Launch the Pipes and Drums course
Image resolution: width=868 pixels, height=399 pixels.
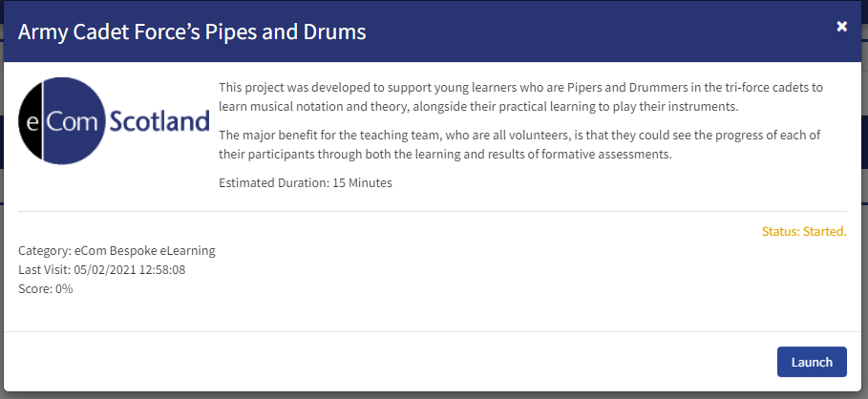tap(812, 362)
